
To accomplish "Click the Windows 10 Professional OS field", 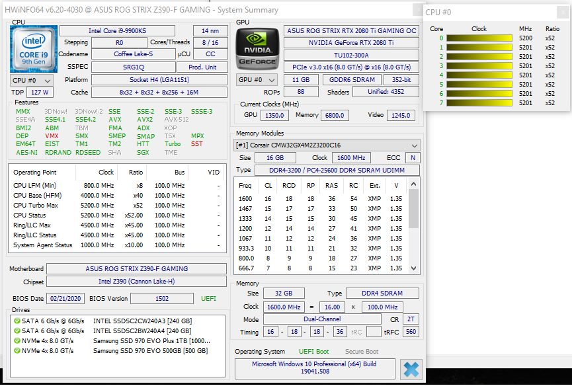I will pyautogui.click(x=315, y=368).
